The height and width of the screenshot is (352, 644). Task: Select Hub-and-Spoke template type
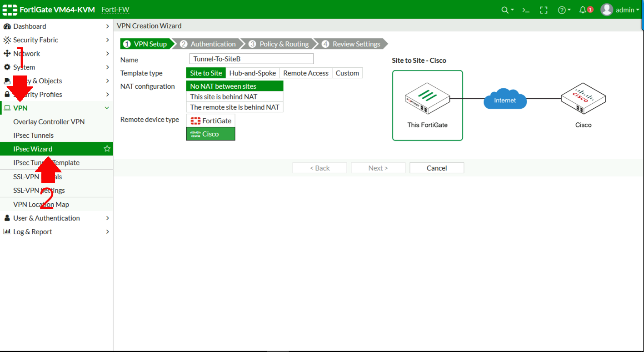point(252,73)
